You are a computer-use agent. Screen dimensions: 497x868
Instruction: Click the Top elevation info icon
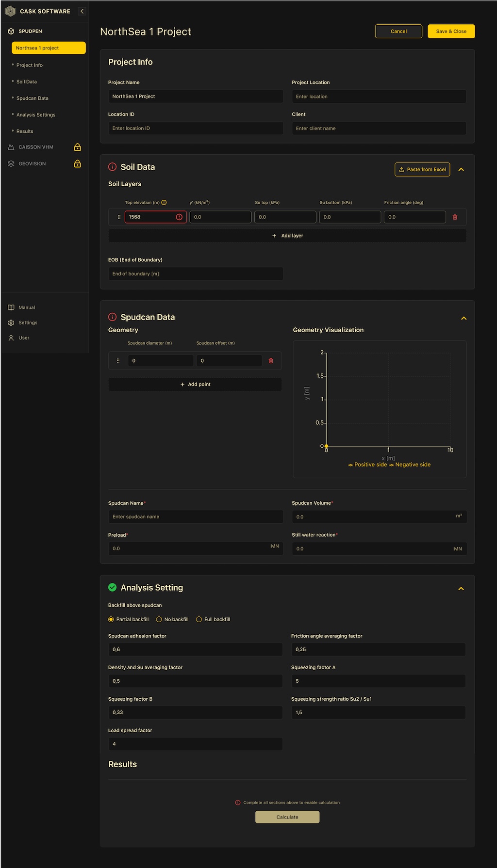tap(164, 203)
